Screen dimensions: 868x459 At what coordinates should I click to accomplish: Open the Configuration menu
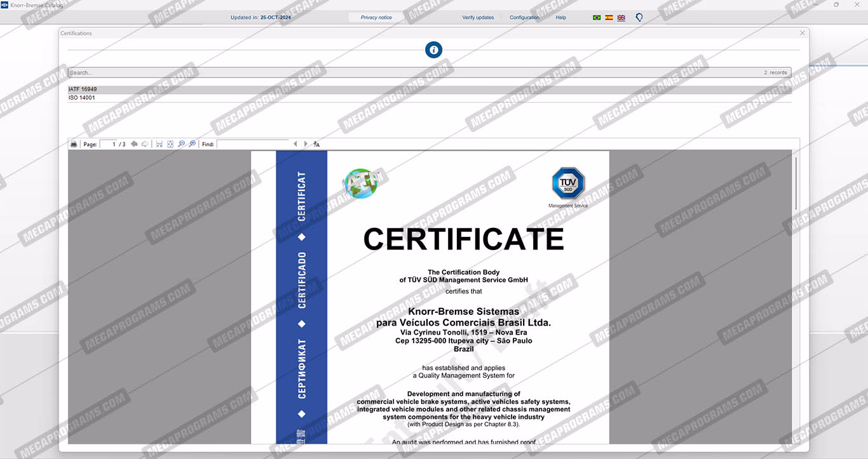click(524, 18)
